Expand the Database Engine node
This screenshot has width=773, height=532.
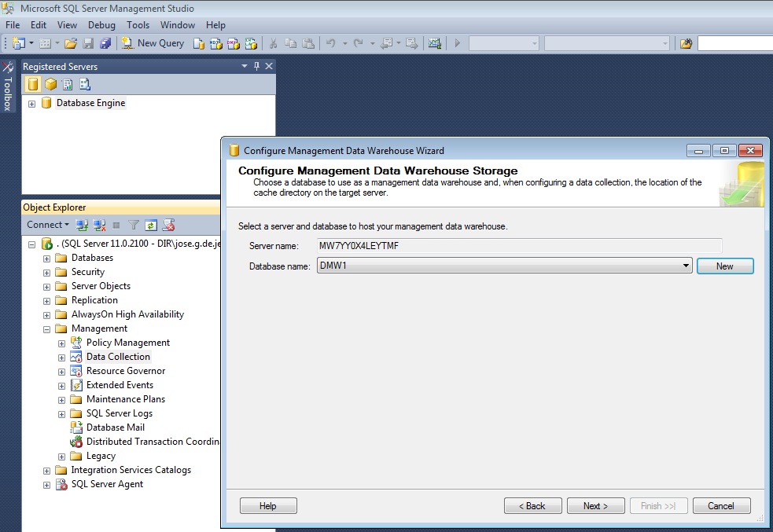[32, 104]
